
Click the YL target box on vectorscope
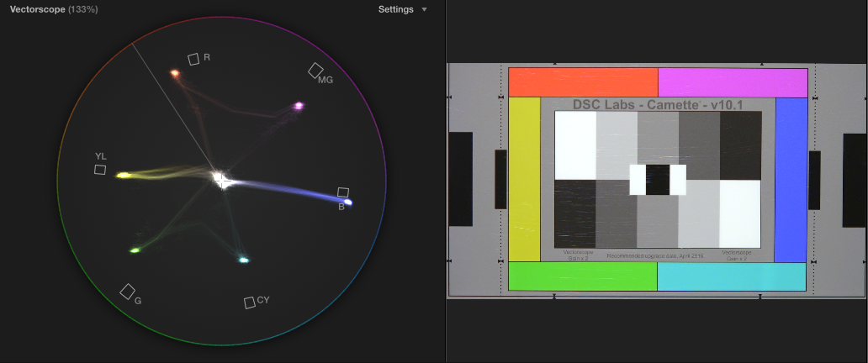click(100, 170)
